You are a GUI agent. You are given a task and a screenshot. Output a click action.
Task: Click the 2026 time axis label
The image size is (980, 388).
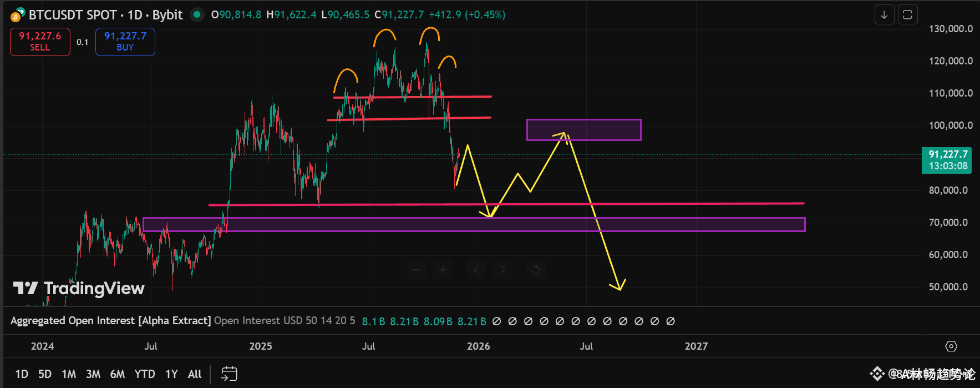coord(478,346)
